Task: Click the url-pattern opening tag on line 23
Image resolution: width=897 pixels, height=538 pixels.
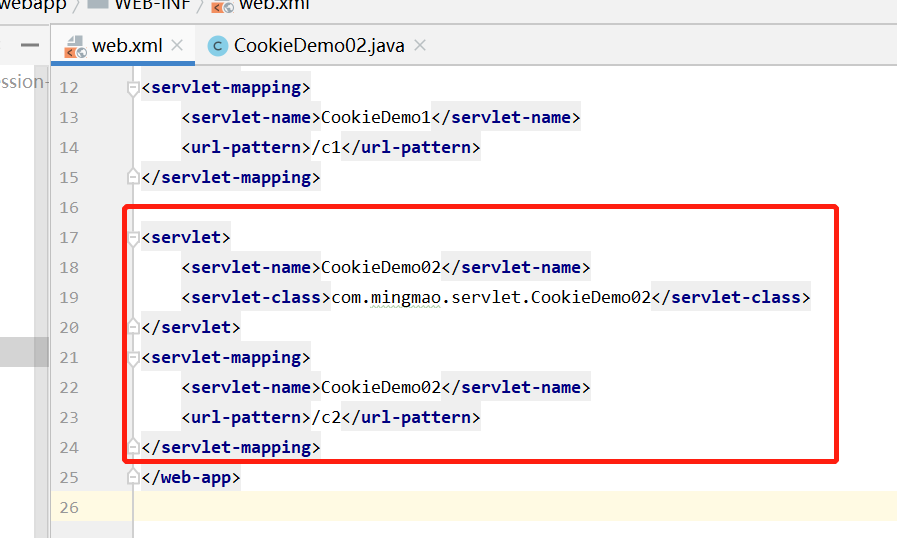Action: (x=246, y=417)
